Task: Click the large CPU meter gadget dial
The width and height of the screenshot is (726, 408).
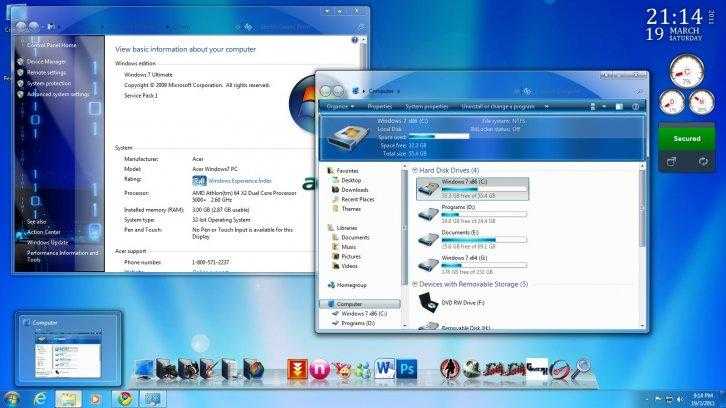Action: 687,71
